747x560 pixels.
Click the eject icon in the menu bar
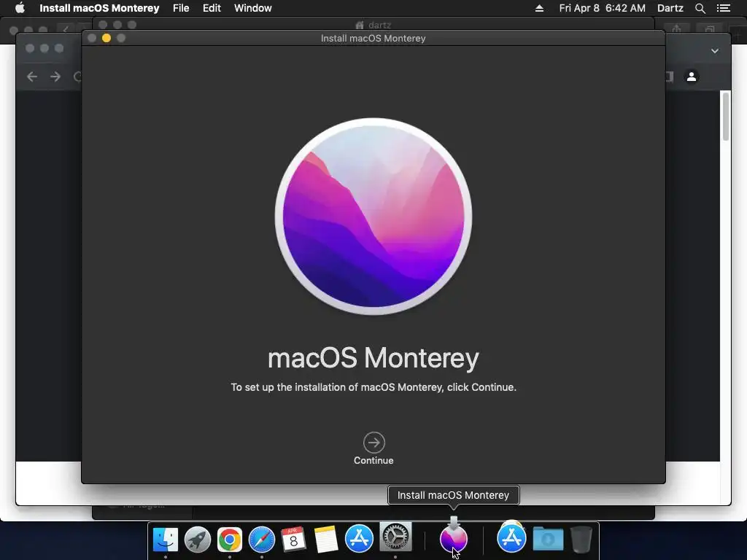click(539, 8)
